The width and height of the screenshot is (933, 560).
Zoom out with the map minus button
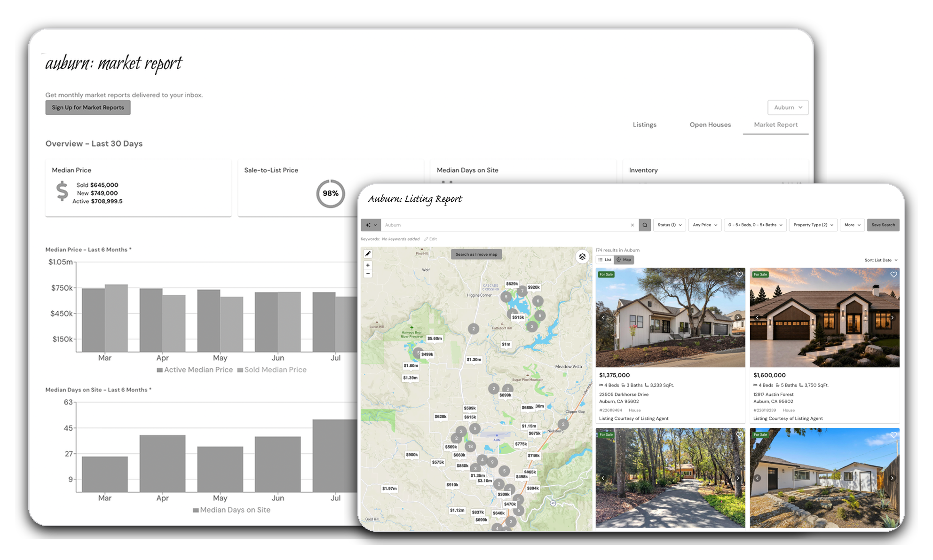[x=368, y=274]
